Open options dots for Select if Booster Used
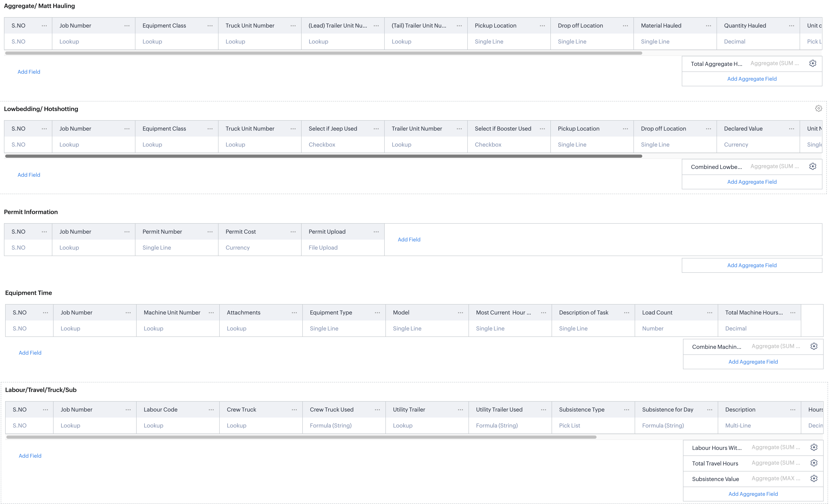 pyautogui.click(x=542, y=129)
